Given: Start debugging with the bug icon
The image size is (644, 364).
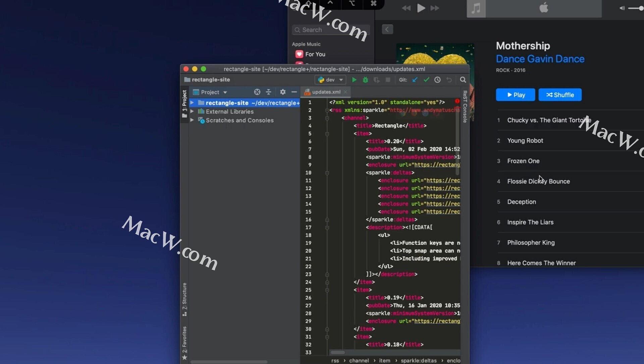Looking at the screenshot, I should [x=365, y=80].
